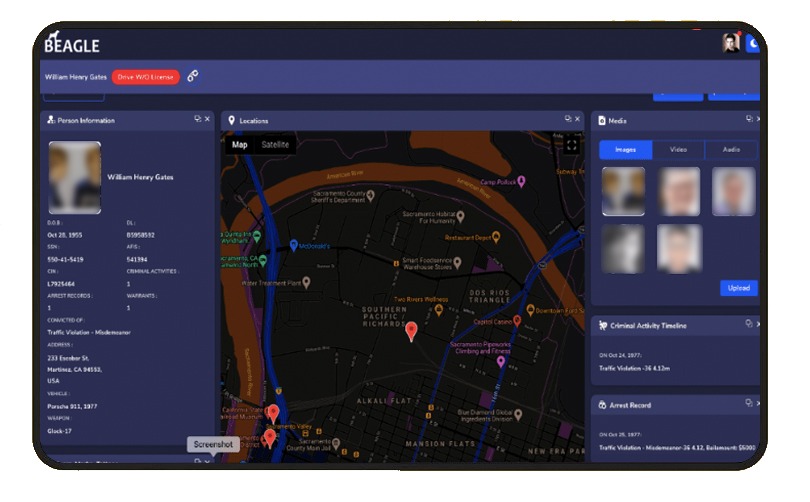Open the Audio media tab

coord(731,150)
